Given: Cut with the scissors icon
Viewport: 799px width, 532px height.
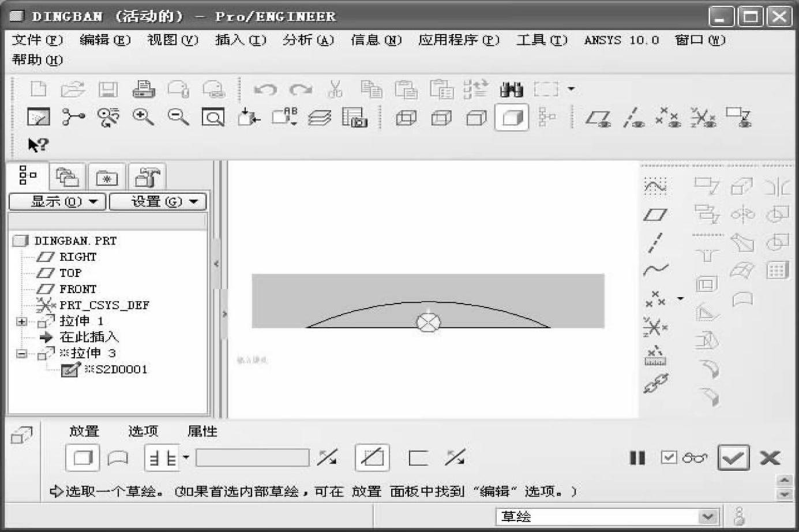Looking at the screenshot, I should click(335, 89).
